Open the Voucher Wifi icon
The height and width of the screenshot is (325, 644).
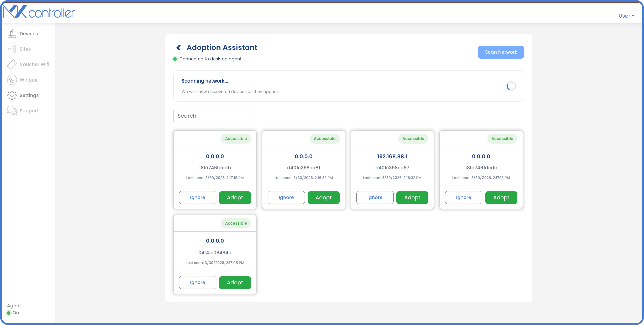12,64
